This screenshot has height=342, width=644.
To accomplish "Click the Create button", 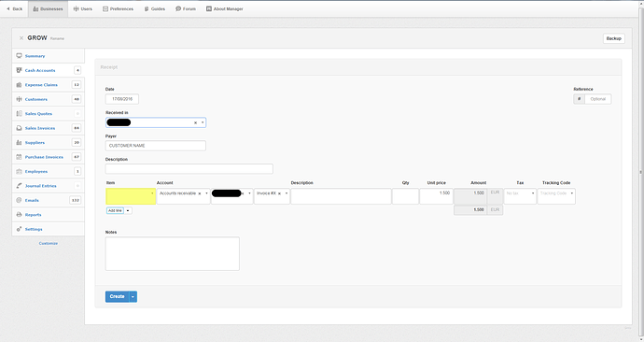I will (x=117, y=296).
